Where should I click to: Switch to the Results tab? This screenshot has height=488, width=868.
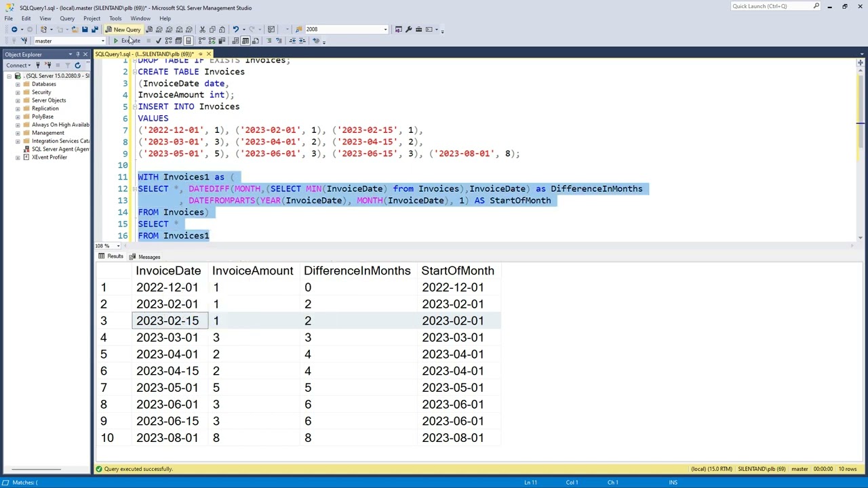pyautogui.click(x=111, y=257)
